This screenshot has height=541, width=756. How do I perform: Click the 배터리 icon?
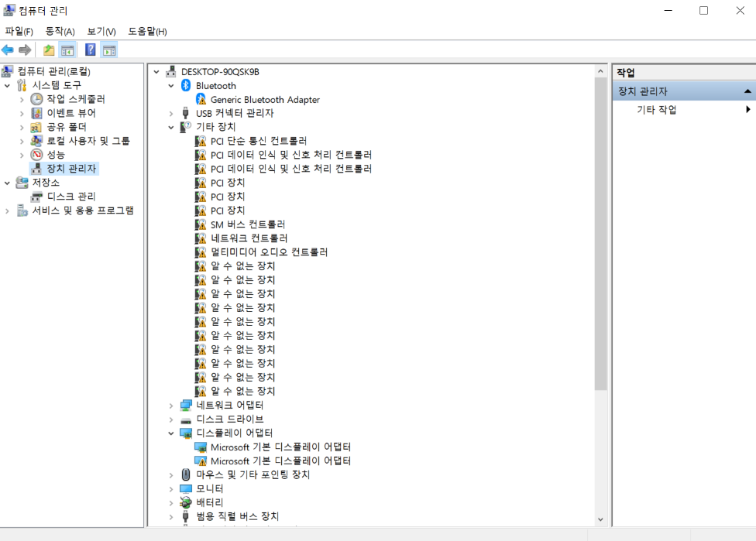click(x=186, y=502)
